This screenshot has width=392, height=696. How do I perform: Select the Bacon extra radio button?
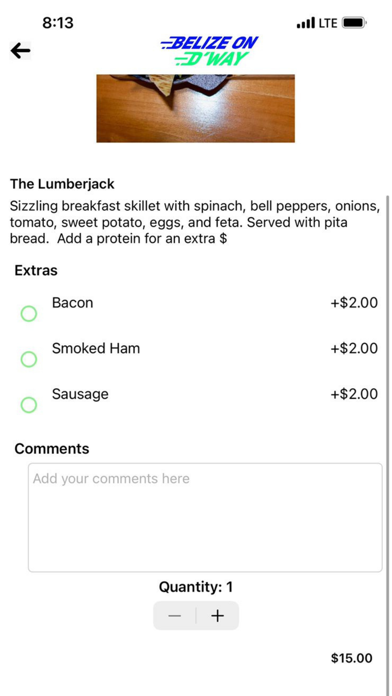tap(29, 314)
